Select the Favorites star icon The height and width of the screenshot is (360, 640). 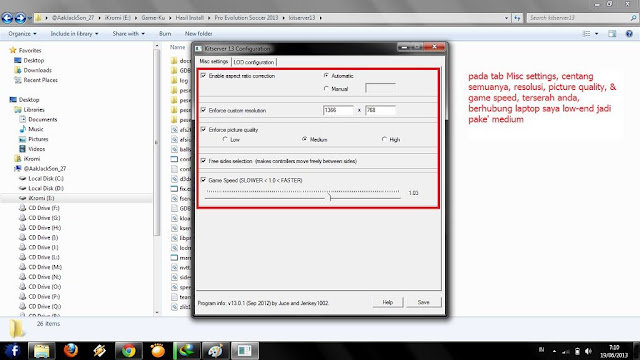(x=13, y=50)
